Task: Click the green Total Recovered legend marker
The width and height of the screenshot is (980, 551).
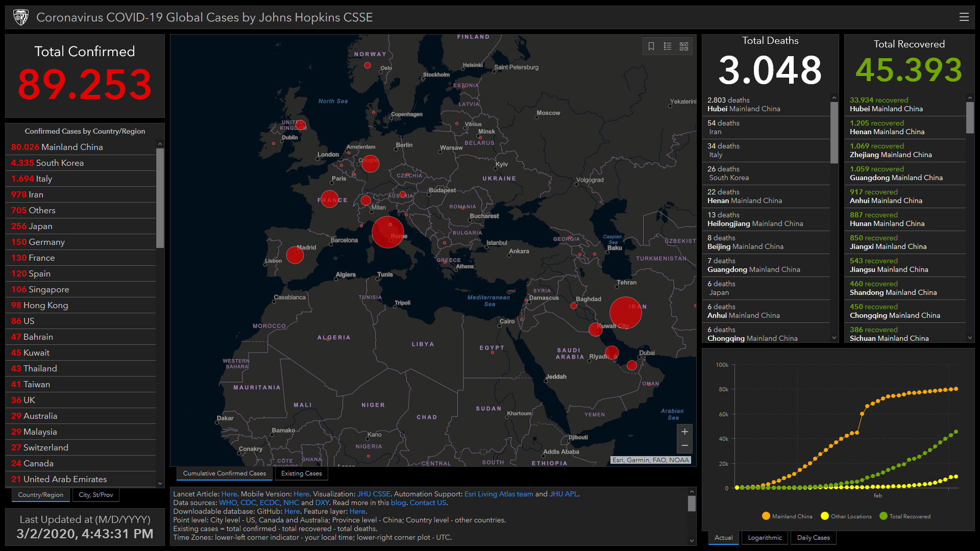Action: [x=884, y=516]
